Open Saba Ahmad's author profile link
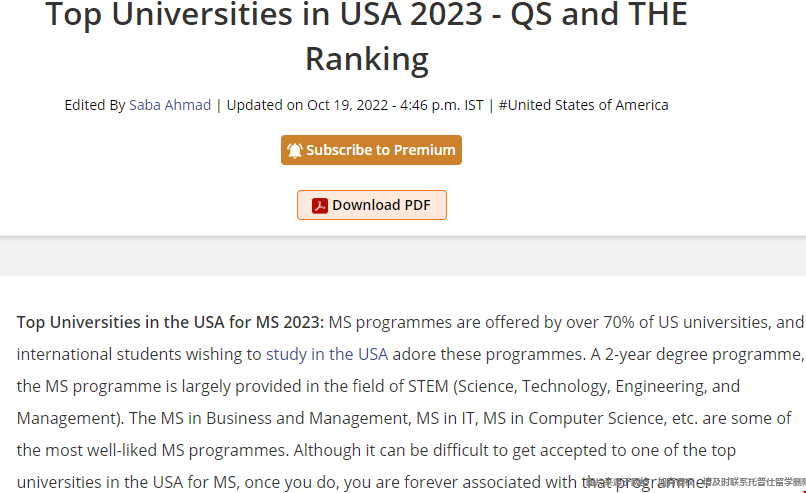Viewport: 806px width, 493px height. tap(170, 105)
